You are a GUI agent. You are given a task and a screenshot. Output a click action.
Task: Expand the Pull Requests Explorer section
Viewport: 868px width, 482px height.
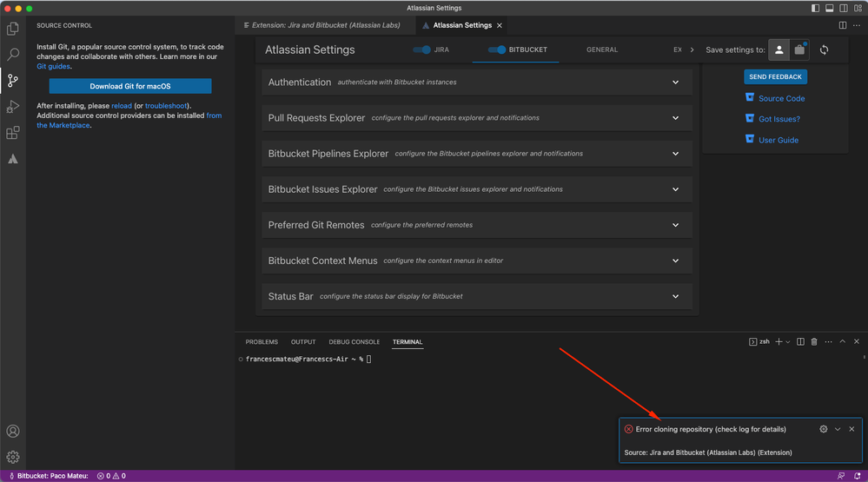click(x=477, y=118)
